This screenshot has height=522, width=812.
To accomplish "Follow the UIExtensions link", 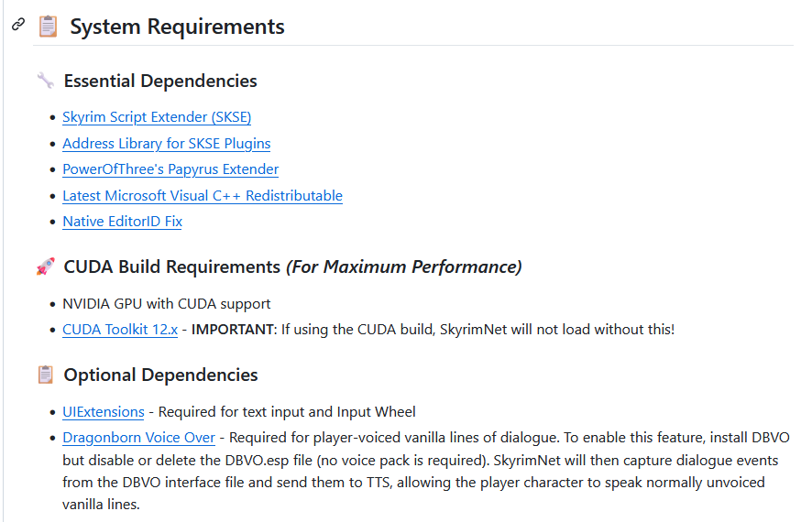I will (x=104, y=412).
